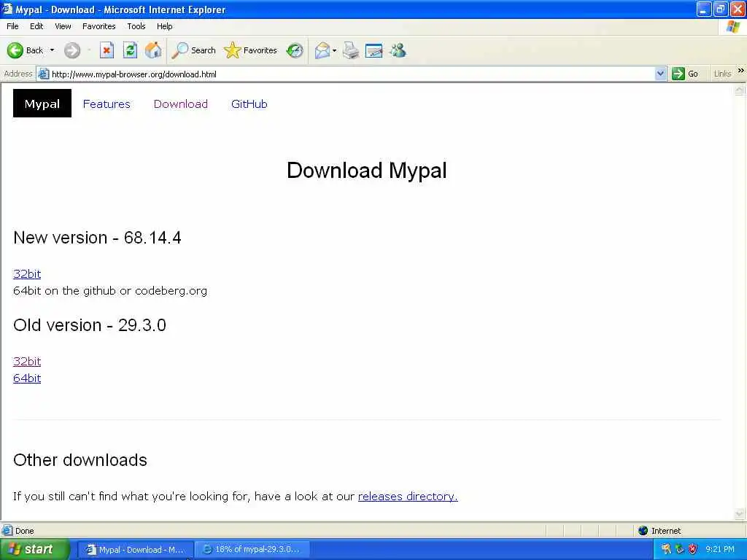Screen dimensions: 747x560
Task: Open the releases directory link
Action: pyautogui.click(x=408, y=496)
